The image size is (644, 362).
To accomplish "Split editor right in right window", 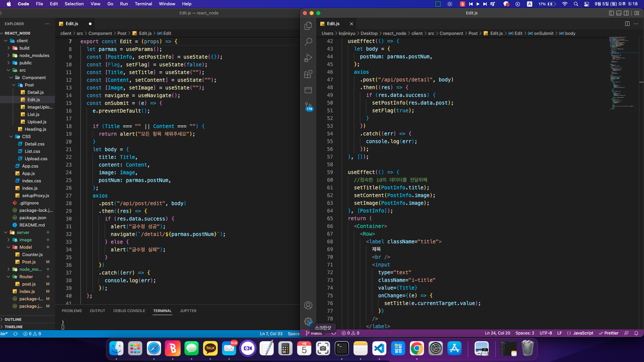I will click(x=627, y=24).
